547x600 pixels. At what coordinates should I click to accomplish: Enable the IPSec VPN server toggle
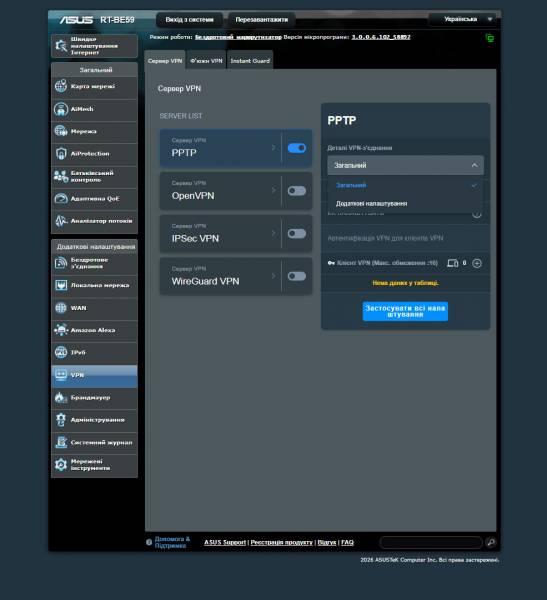coord(297,234)
